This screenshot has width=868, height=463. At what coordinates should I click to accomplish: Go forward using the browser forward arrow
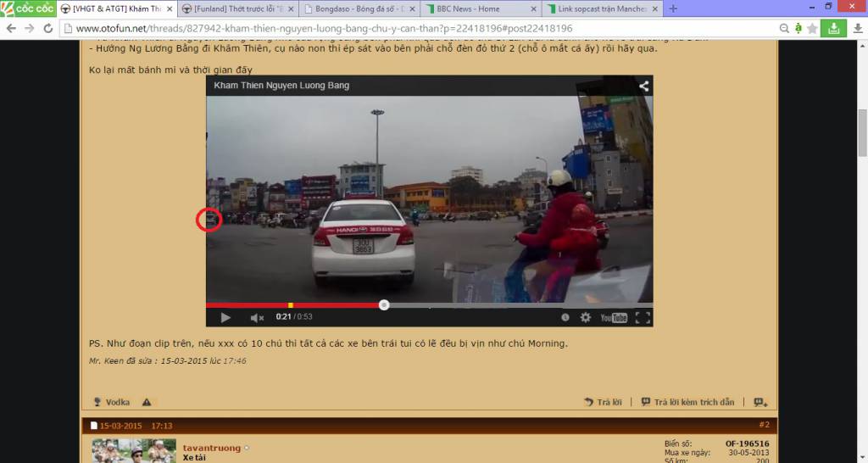30,28
